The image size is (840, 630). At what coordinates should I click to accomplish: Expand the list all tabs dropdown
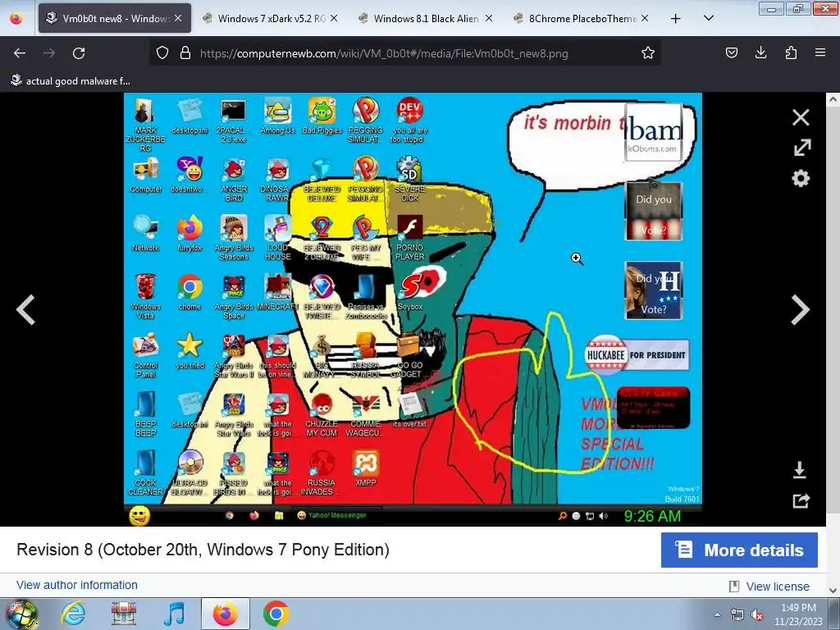tap(708, 18)
